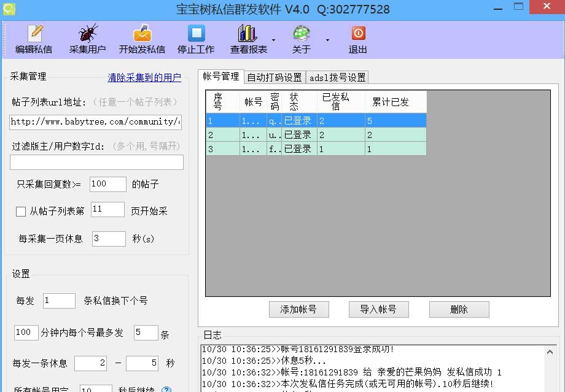
Task: Click the post list URL input field
Action: click(96, 122)
